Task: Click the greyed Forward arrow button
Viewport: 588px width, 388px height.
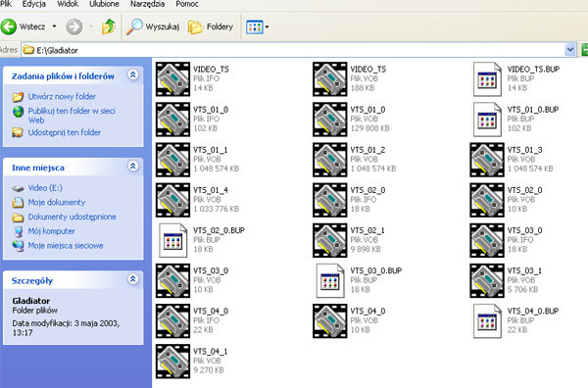Action: coord(74,27)
